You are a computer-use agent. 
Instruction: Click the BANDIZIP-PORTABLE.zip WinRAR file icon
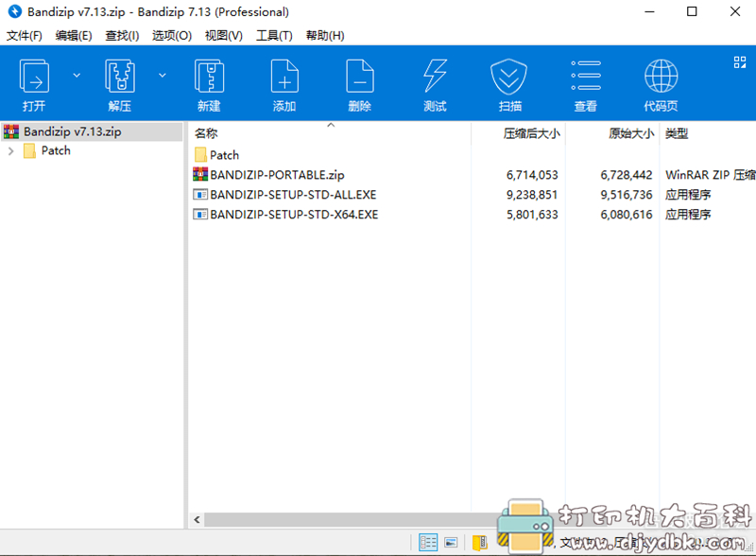tap(200, 174)
